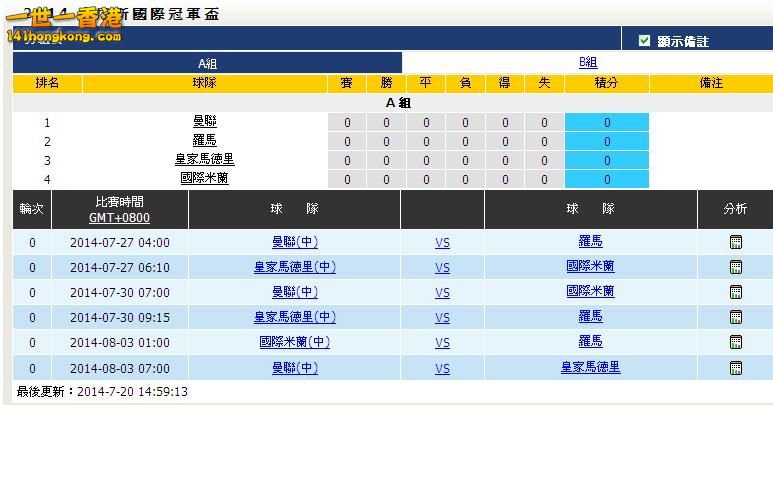This screenshot has width=773, height=494.
Task: Open analysis icon for 2014-07-27 06:10 match
Action: pyautogui.click(x=736, y=267)
